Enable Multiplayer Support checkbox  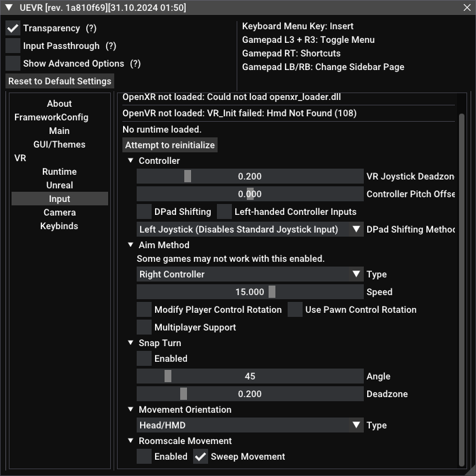pos(144,327)
